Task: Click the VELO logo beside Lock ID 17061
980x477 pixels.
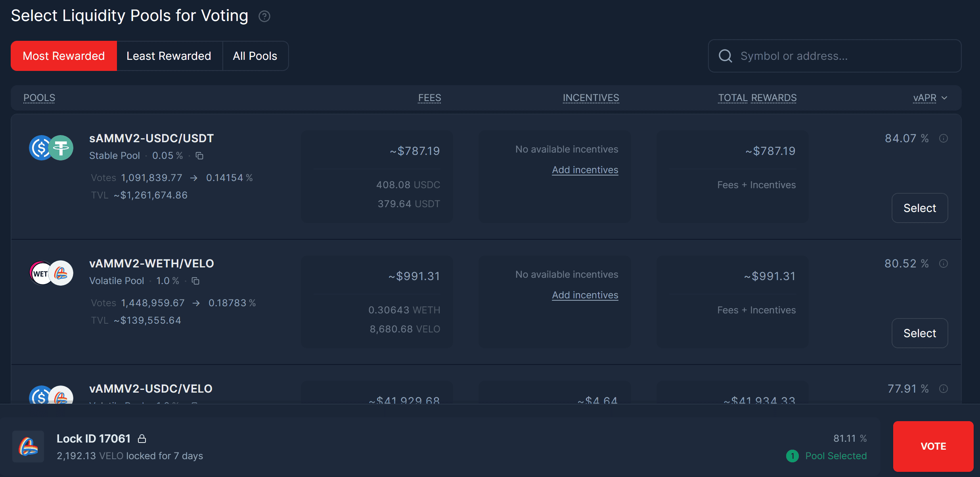Action: coord(28,446)
